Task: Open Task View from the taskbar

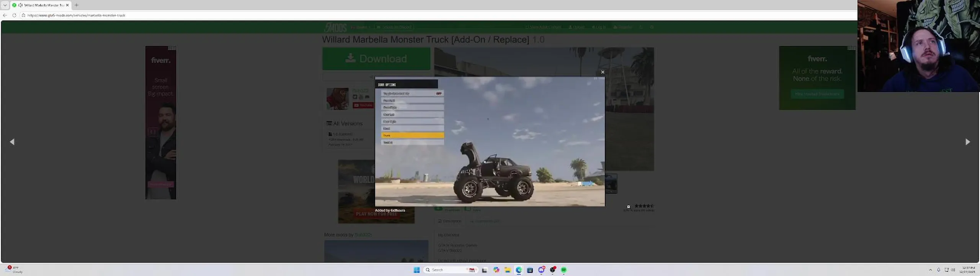Action: click(x=485, y=270)
